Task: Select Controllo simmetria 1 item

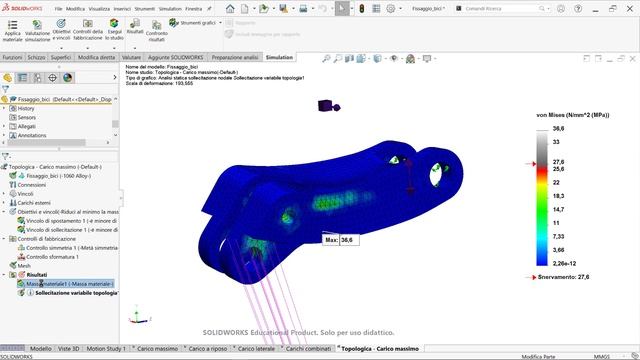Action: pyautogui.click(x=68, y=248)
